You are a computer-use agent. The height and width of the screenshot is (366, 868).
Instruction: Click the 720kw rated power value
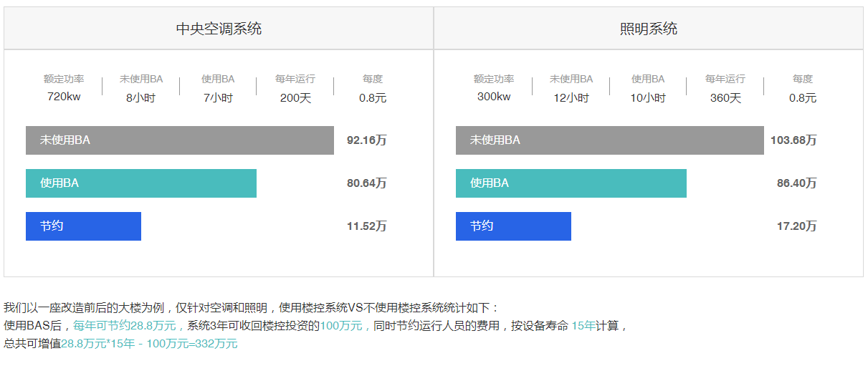click(64, 97)
